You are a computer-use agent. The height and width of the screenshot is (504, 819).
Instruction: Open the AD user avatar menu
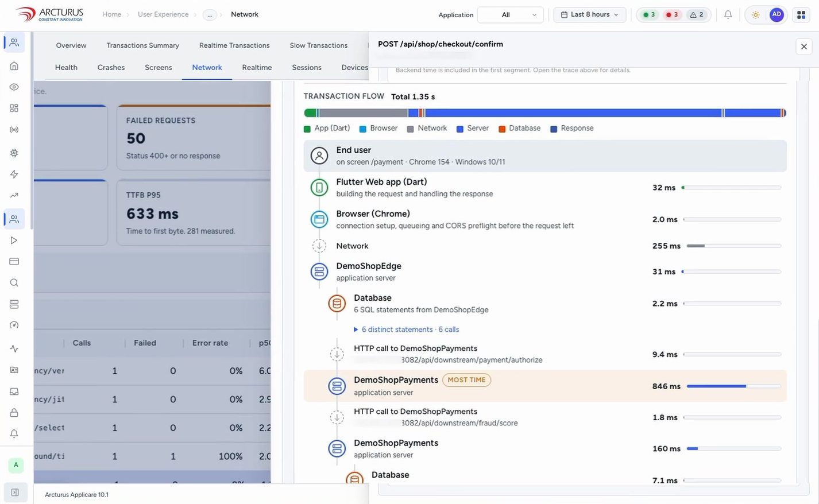click(776, 14)
